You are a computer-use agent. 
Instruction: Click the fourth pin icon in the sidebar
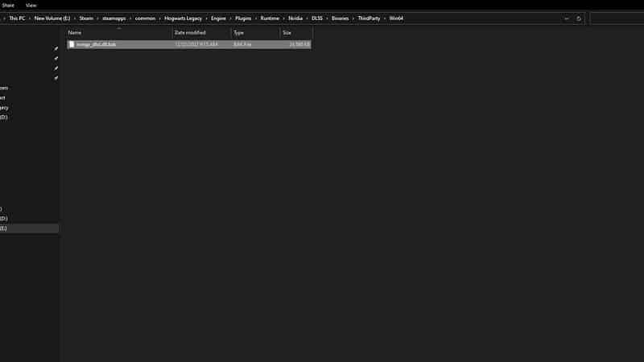click(x=56, y=78)
